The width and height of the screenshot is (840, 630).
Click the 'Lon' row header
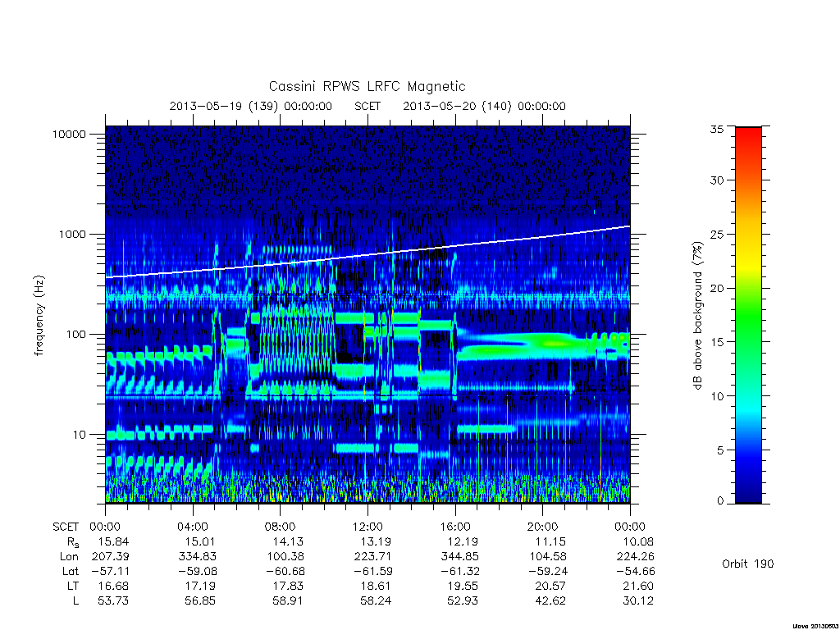[x=69, y=557]
